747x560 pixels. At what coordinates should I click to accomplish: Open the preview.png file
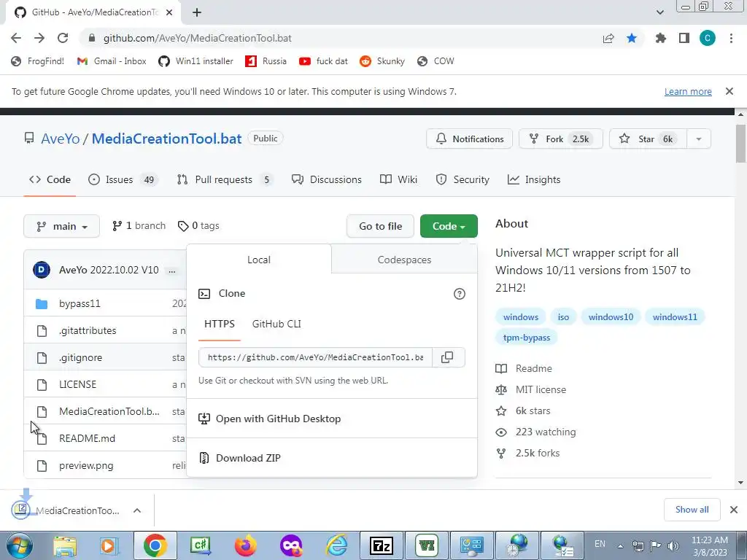[86, 466]
